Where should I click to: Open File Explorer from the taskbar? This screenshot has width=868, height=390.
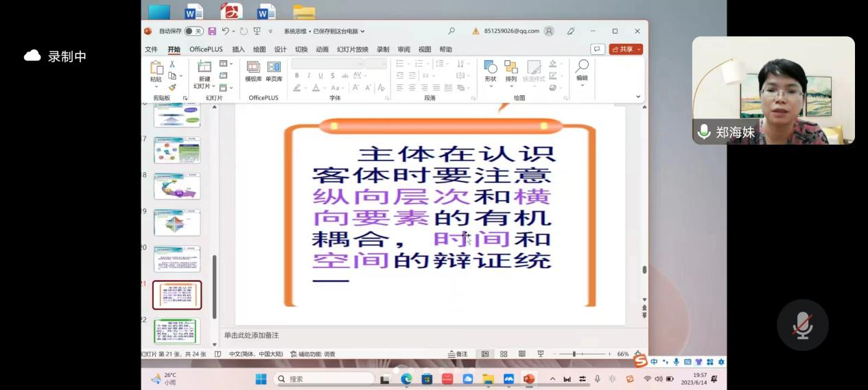coord(488,378)
